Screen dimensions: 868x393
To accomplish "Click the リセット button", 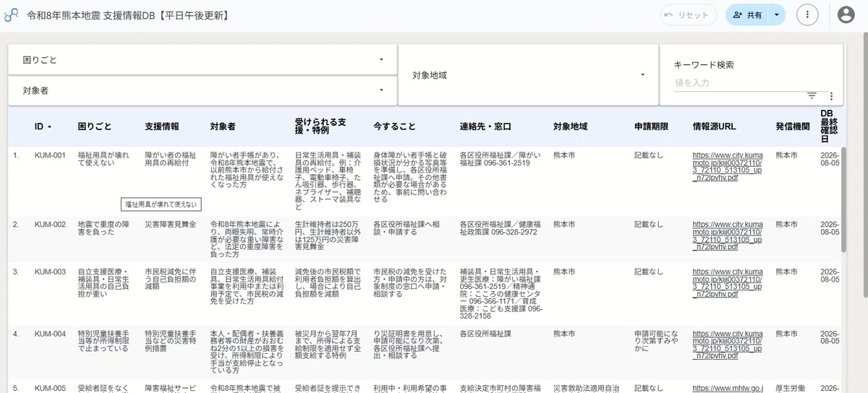I will [689, 14].
